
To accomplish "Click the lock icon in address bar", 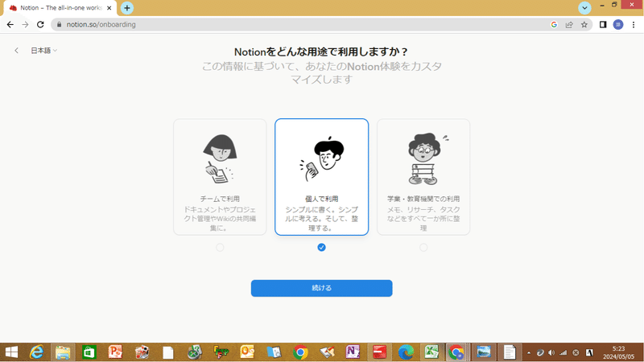I will (59, 25).
